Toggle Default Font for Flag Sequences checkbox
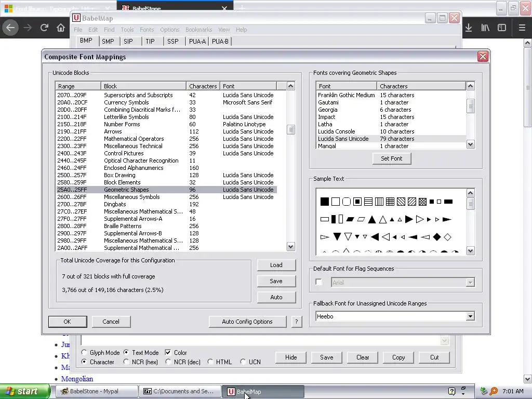Viewport: 532px width, 399px height. coord(318,282)
